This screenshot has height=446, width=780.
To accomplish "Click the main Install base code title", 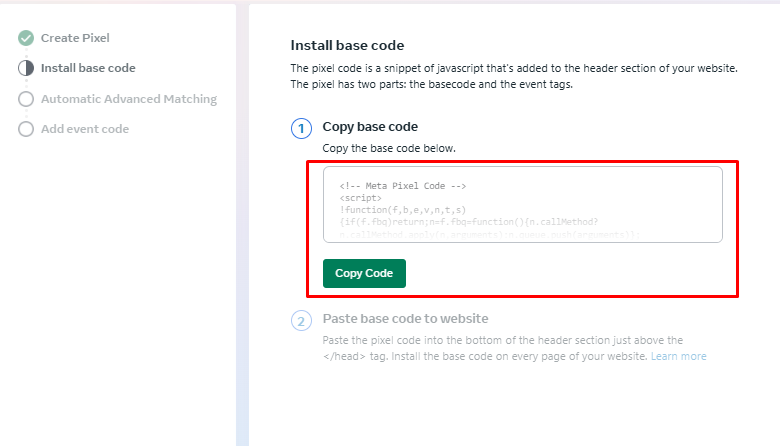I will (347, 45).
